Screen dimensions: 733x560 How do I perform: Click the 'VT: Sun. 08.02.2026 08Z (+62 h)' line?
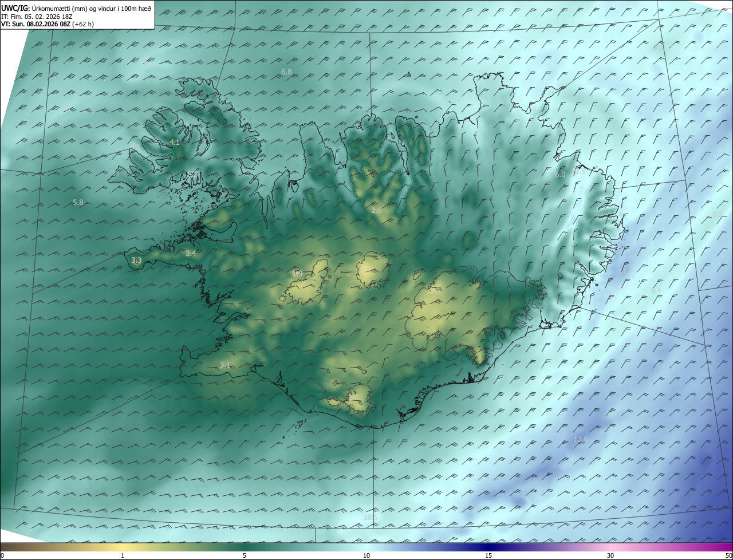click(48, 24)
